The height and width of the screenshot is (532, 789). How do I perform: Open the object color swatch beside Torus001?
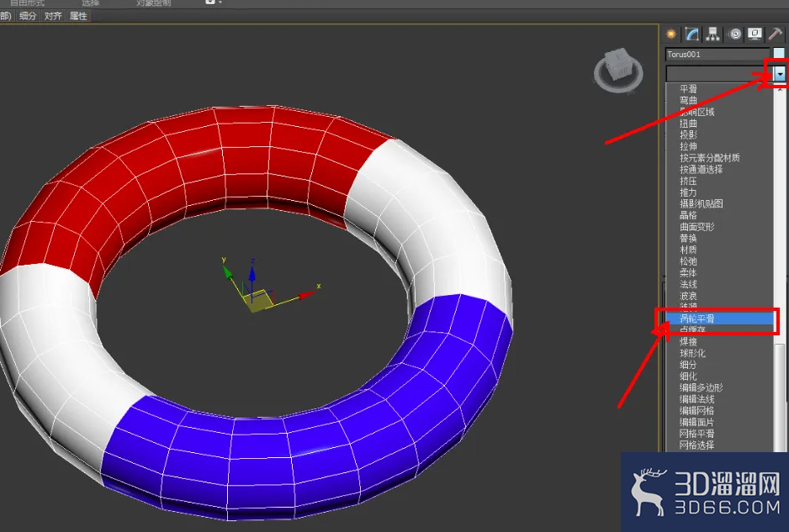[x=779, y=54]
